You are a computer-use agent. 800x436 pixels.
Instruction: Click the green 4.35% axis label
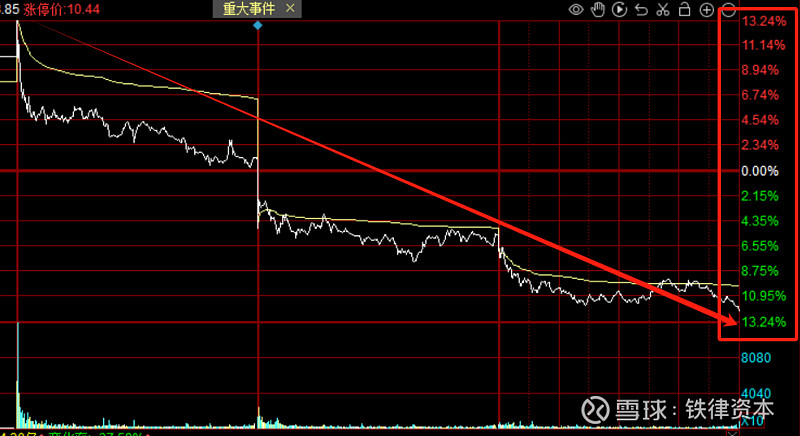pyautogui.click(x=760, y=221)
